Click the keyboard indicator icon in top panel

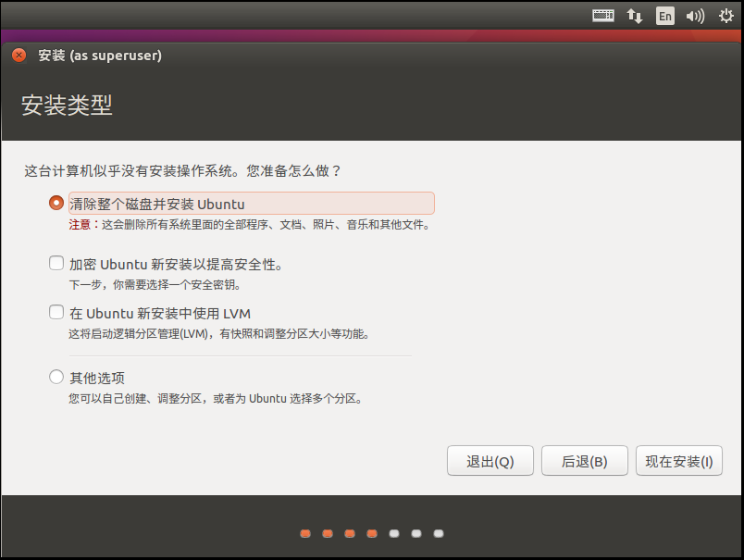tap(602, 15)
